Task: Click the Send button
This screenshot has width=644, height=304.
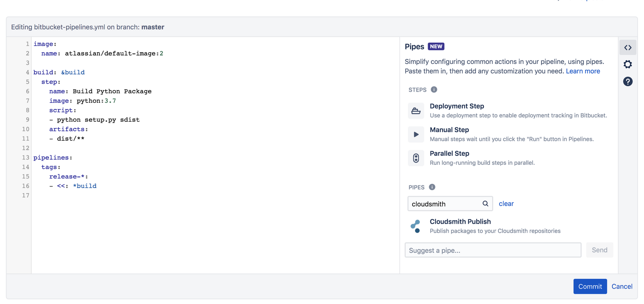Action: 599,250
